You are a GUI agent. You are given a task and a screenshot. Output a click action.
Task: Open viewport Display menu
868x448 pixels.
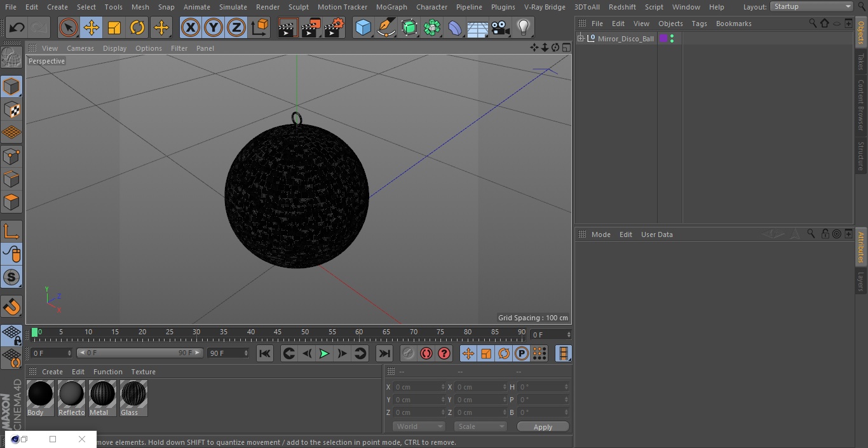pyautogui.click(x=114, y=48)
